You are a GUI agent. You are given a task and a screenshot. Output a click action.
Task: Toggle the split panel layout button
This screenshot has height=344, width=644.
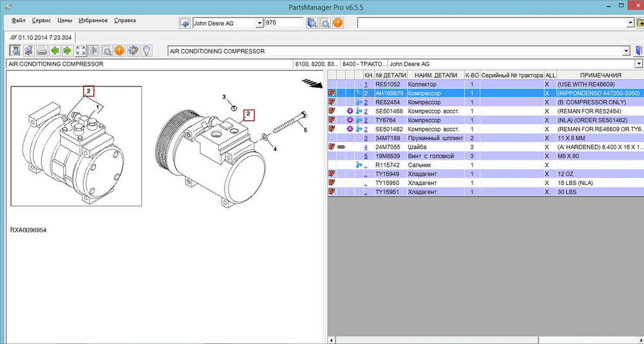pyautogui.click(x=93, y=50)
